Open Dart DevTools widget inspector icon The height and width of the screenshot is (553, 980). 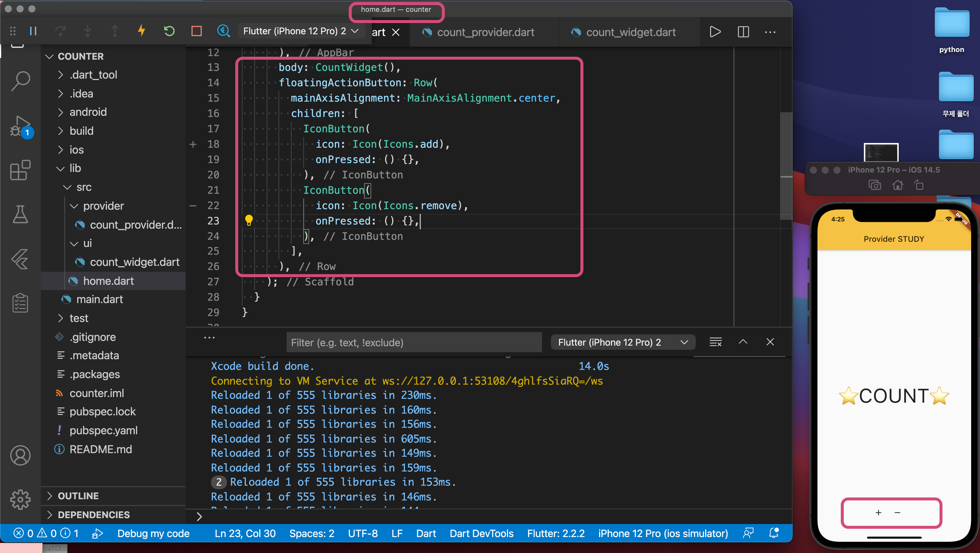(x=223, y=31)
